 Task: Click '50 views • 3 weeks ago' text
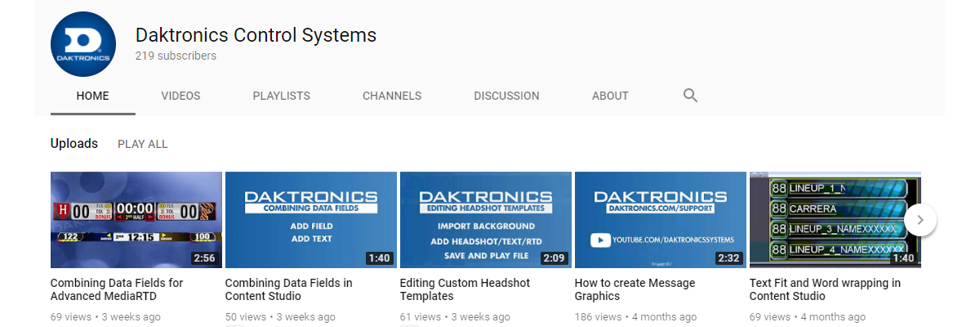pos(280,316)
